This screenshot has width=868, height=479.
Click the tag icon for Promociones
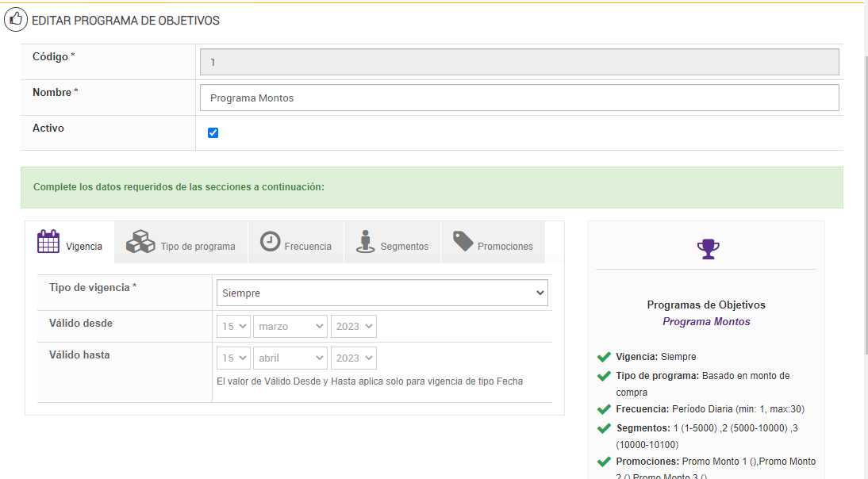(x=463, y=241)
